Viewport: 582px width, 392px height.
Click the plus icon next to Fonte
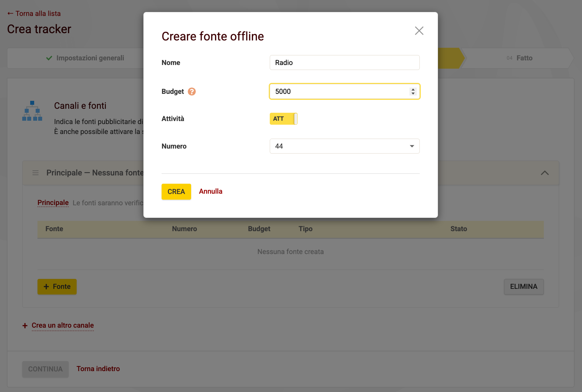[46, 287]
